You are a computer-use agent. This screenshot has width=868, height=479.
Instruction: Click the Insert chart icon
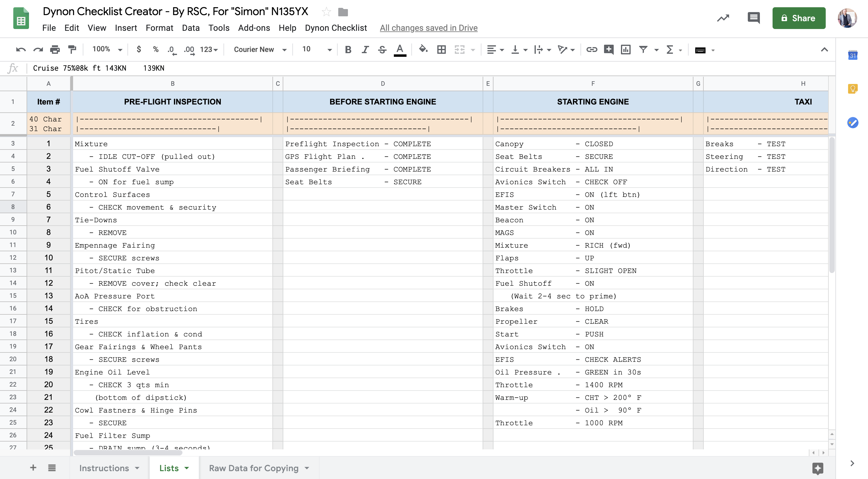pyautogui.click(x=625, y=50)
